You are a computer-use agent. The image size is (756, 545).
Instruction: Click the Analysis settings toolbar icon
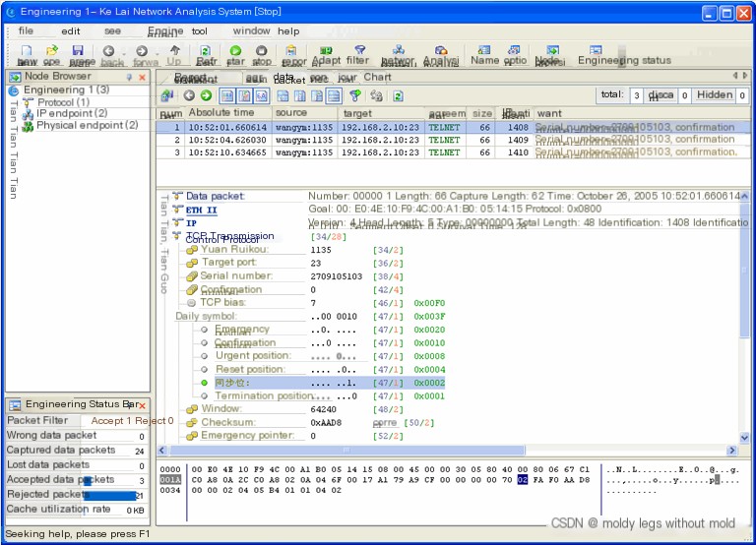[x=441, y=50]
